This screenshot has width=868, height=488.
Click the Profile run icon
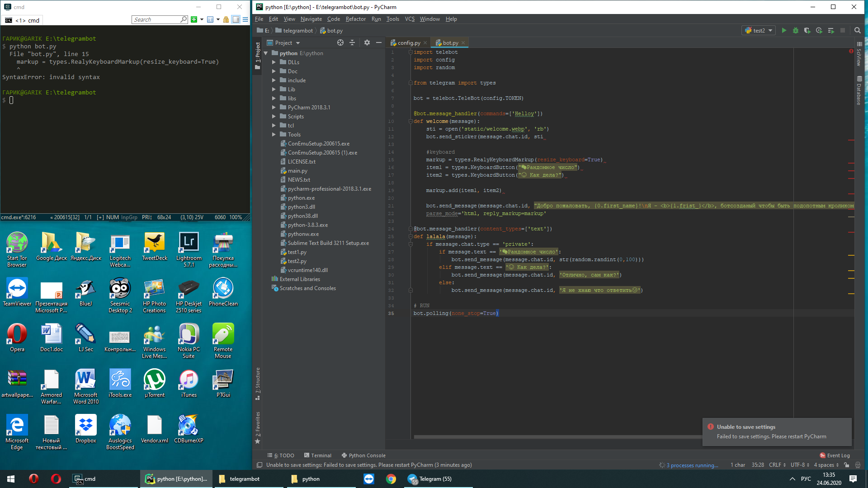(x=819, y=30)
